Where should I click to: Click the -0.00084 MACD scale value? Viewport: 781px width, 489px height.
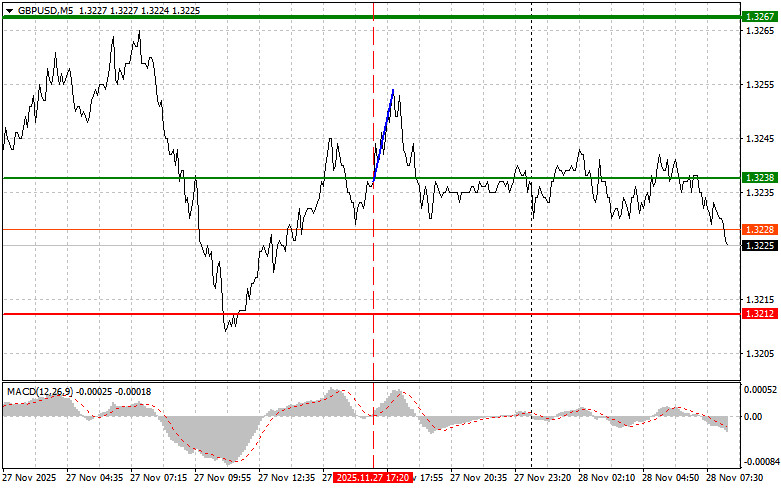click(758, 461)
